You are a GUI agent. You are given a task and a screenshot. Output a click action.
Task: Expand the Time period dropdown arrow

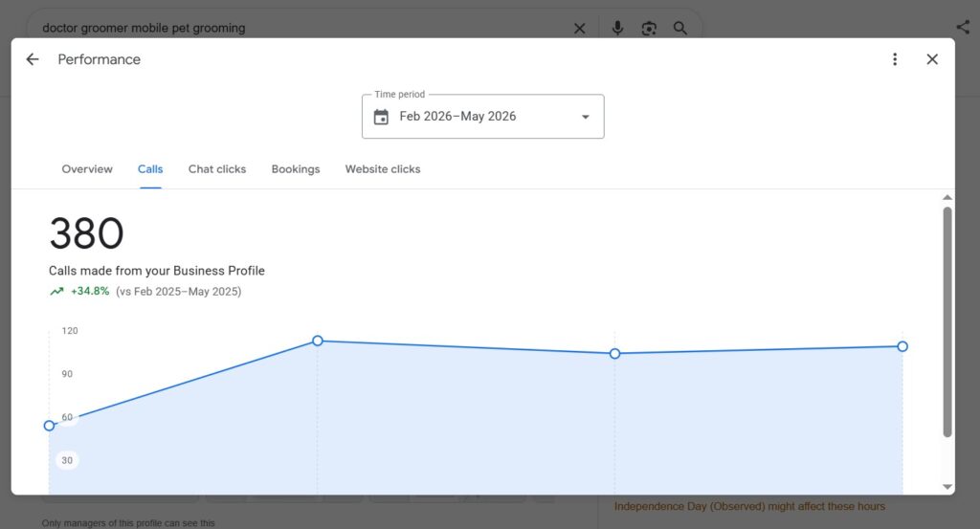(x=585, y=117)
